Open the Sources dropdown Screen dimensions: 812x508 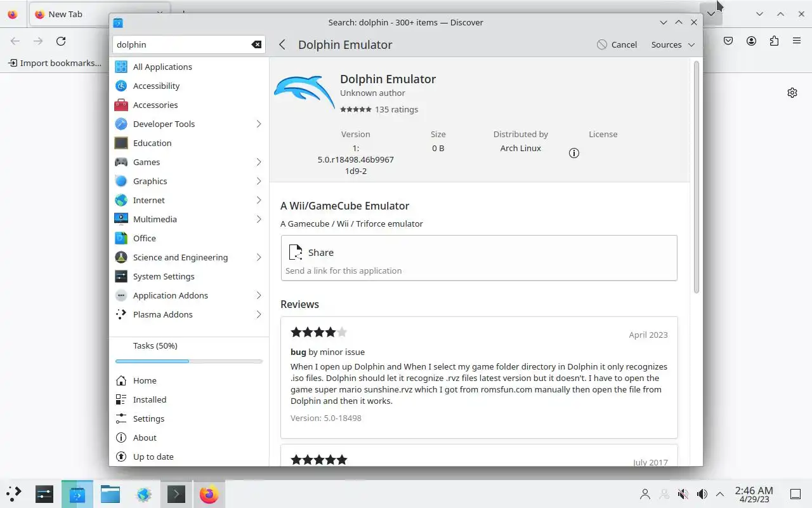[x=673, y=44]
